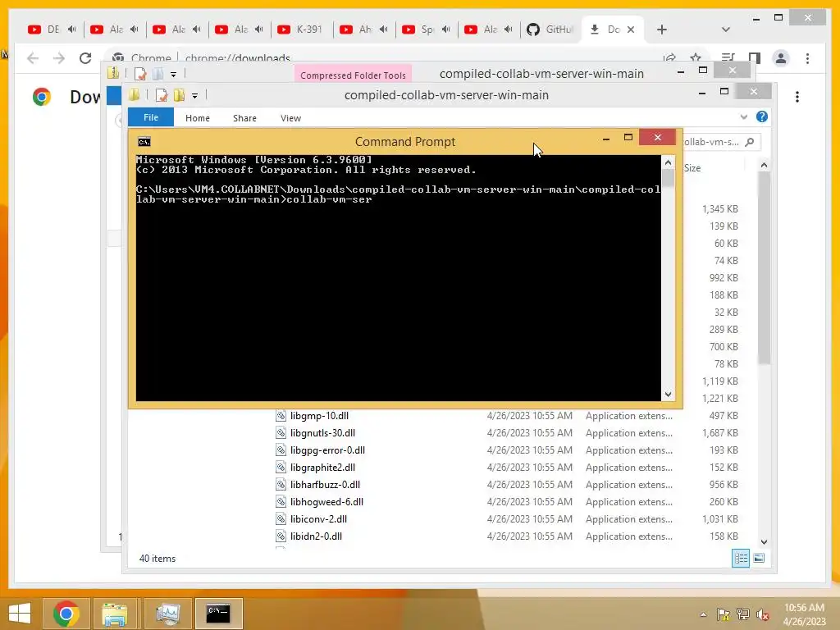840x630 pixels.
Task: Open Windows Start button
Action: (x=20, y=614)
